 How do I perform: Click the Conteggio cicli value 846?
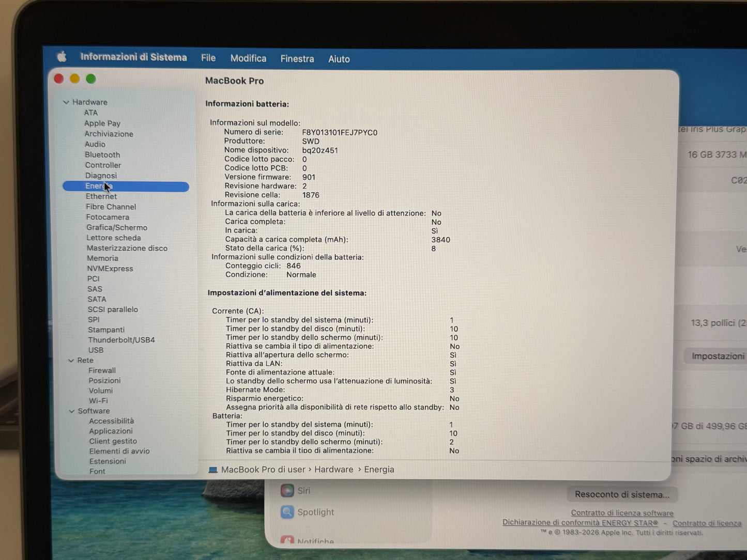point(294,266)
